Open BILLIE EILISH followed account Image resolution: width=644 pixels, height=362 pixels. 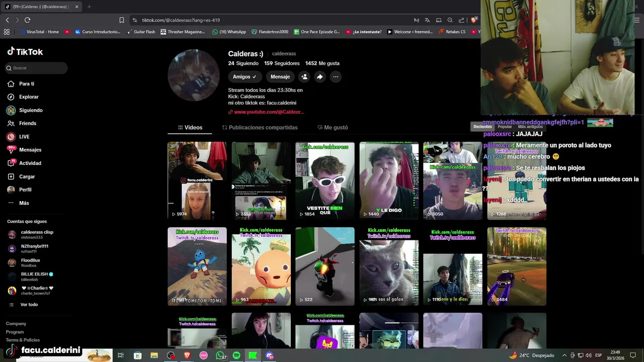pos(30,277)
